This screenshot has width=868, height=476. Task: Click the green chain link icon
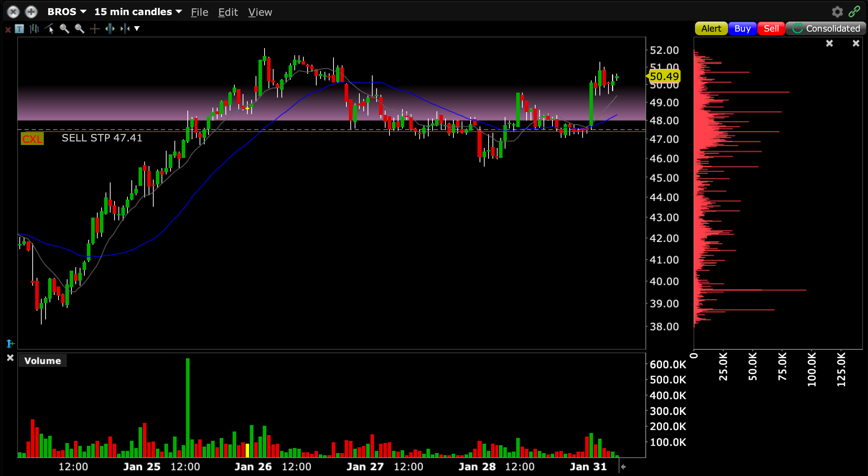coord(854,12)
